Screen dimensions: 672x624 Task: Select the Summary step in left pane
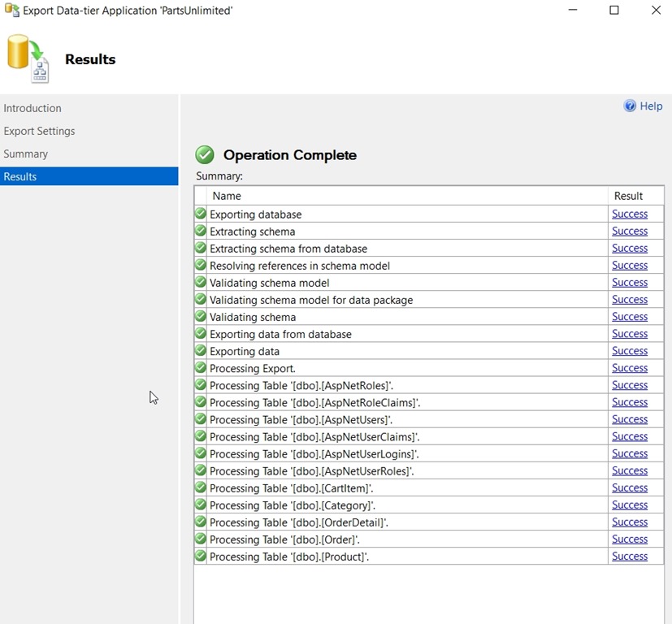[26, 154]
